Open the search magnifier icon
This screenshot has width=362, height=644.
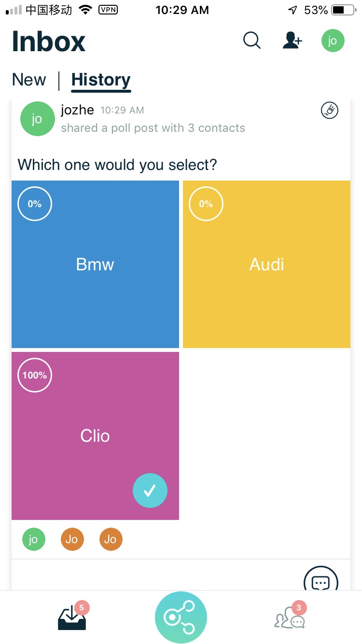251,41
